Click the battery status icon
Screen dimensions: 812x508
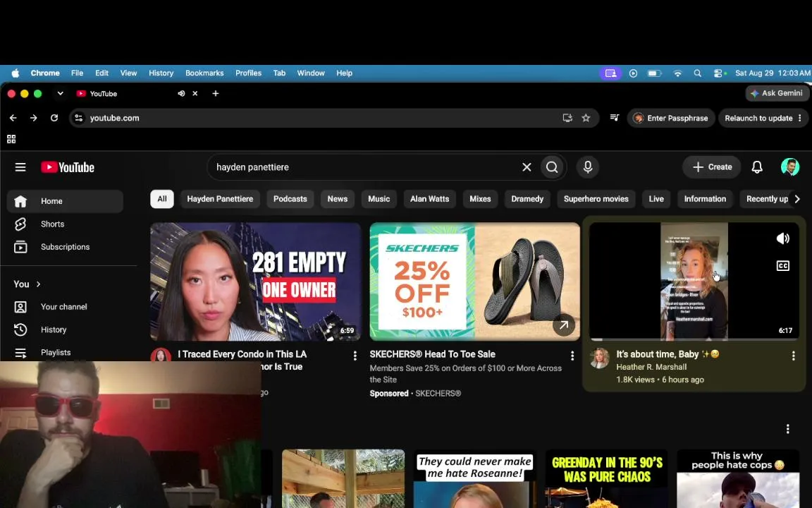pyautogui.click(x=654, y=73)
